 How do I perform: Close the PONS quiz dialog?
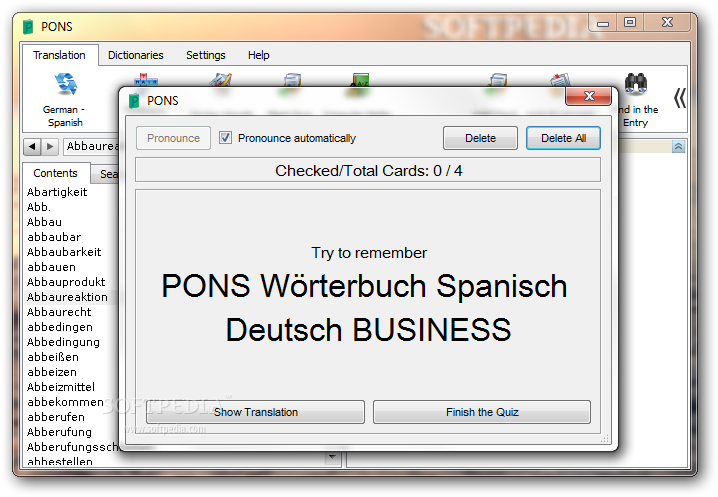(588, 96)
